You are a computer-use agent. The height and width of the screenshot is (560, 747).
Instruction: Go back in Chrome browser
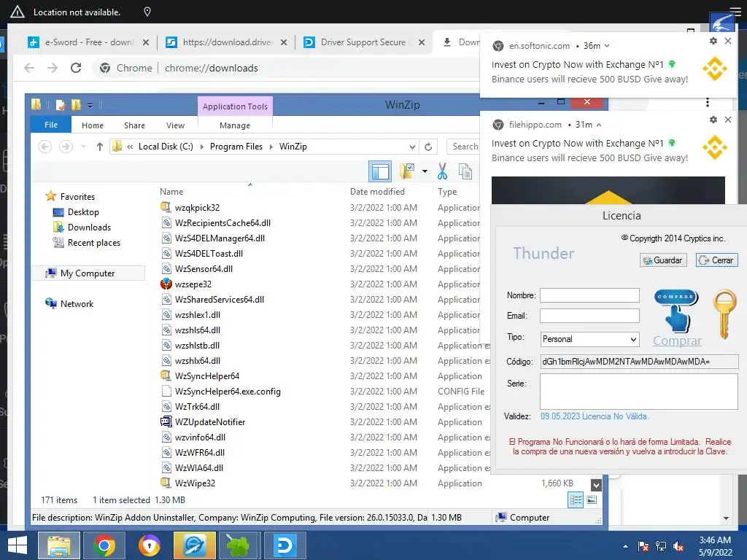pyautogui.click(x=29, y=68)
